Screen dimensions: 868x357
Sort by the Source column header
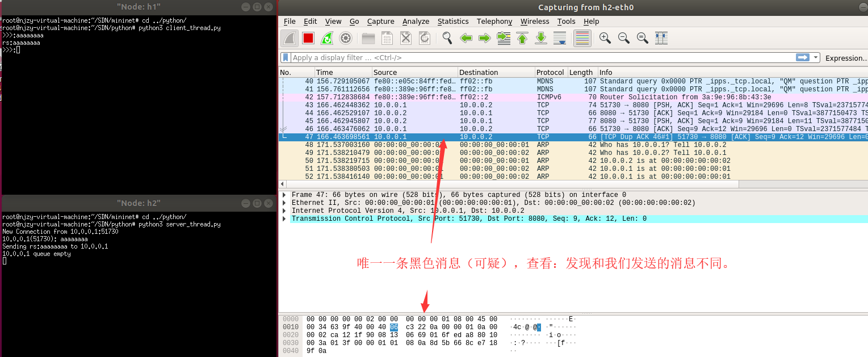(414, 72)
